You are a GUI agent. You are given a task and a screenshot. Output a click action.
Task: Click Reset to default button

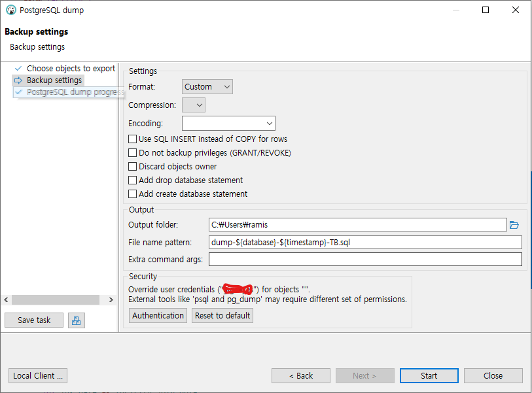(222, 315)
